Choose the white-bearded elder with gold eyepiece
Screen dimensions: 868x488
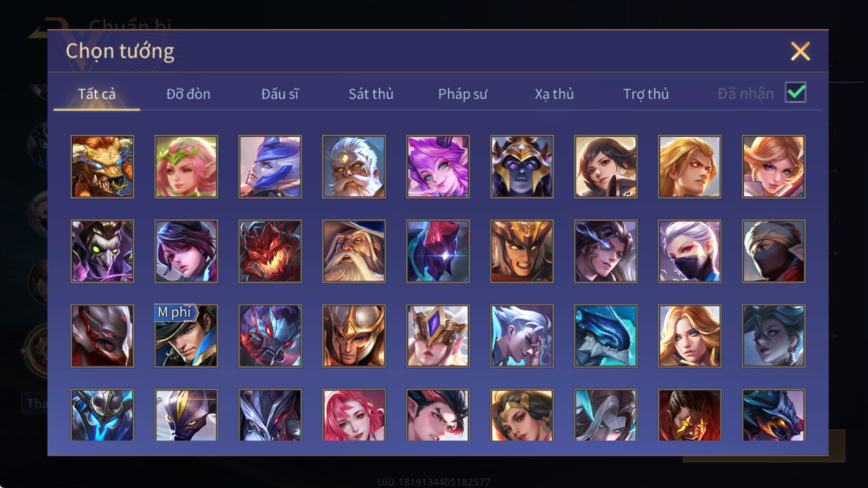[x=354, y=167]
